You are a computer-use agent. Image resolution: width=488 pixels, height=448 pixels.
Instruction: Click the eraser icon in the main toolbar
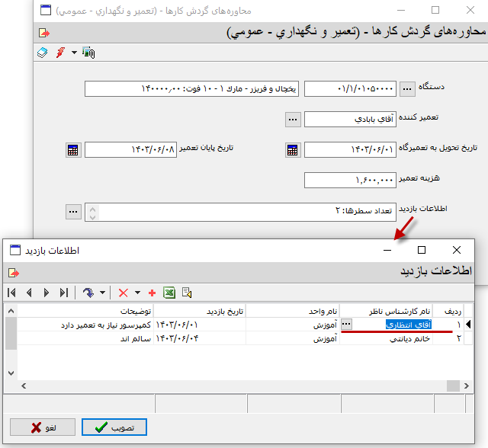(43, 53)
